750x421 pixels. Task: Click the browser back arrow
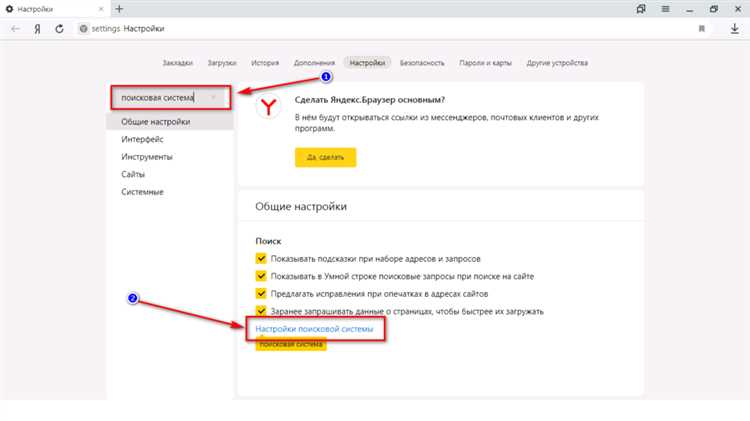15,29
